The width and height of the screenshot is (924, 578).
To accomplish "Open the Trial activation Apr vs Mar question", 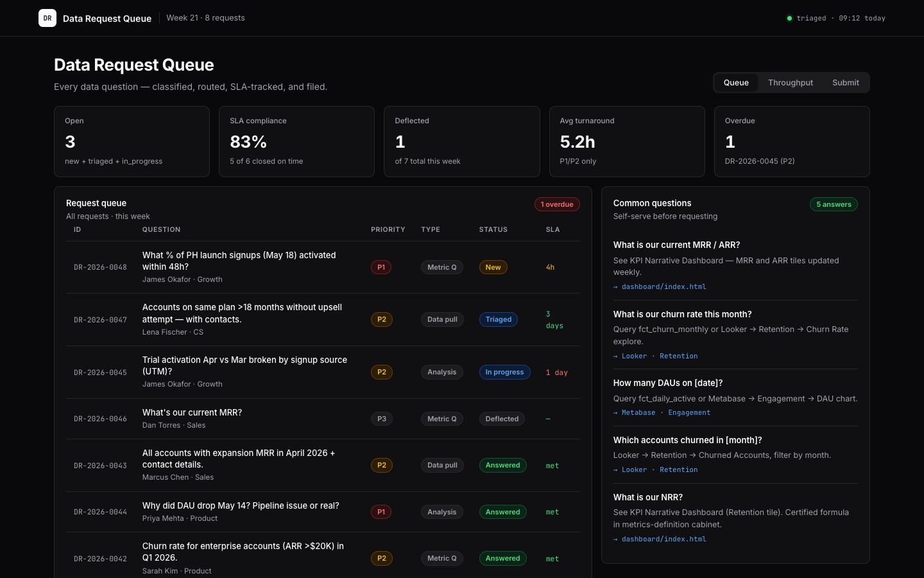I will coord(244,365).
